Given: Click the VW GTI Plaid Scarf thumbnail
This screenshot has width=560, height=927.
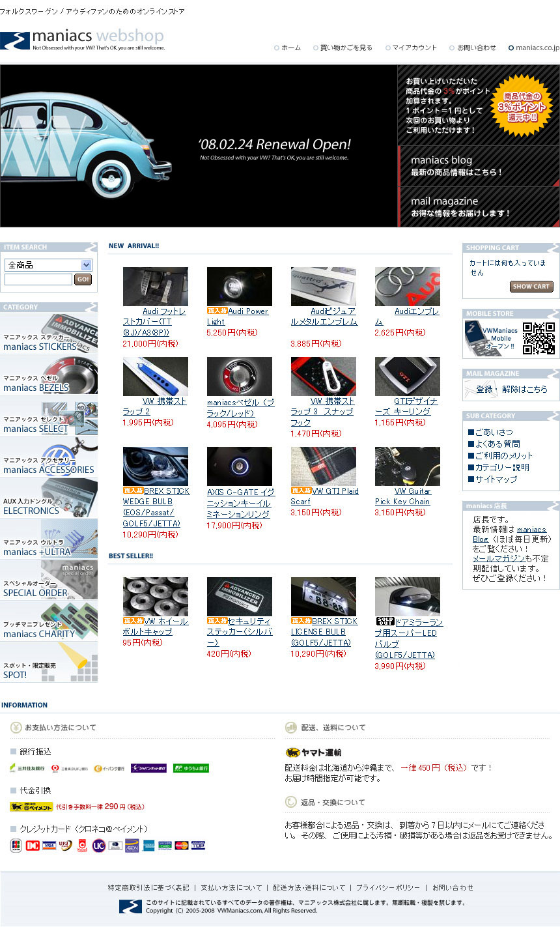Looking at the screenshot, I should (x=324, y=466).
